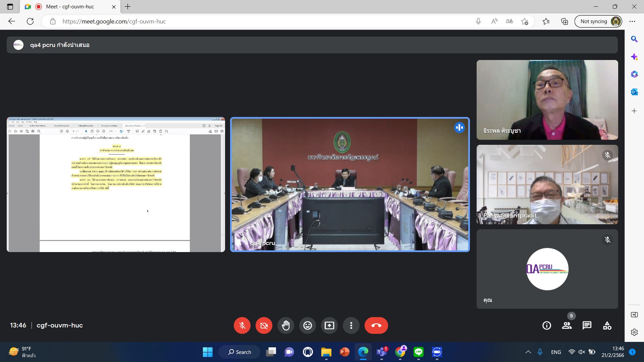Open the emoji reactions panel
The width and height of the screenshot is (644, 362).
[308, 325]
